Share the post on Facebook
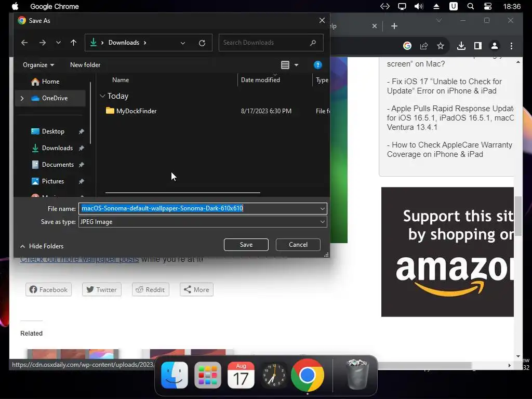 point(48,290)
